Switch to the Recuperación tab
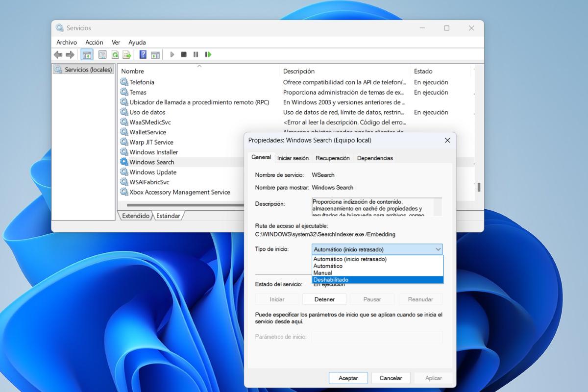Screen dimensions: 588x392 coord(333,158)
